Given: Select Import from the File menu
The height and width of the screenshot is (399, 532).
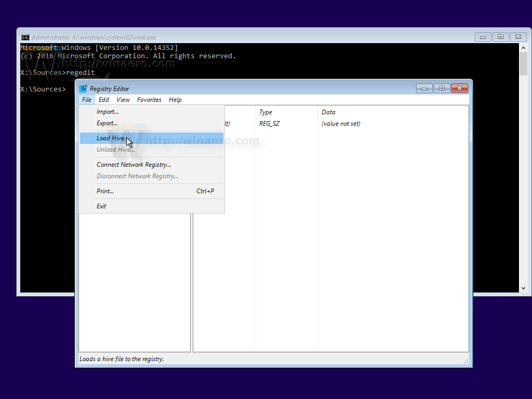Looking at the screenshot, I should [107, 111].
